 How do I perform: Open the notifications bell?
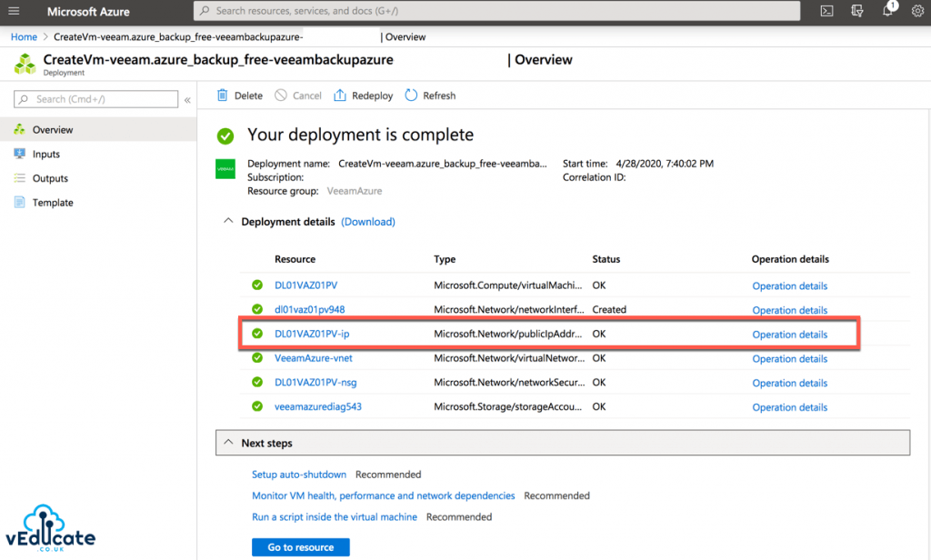pos(886,11)
